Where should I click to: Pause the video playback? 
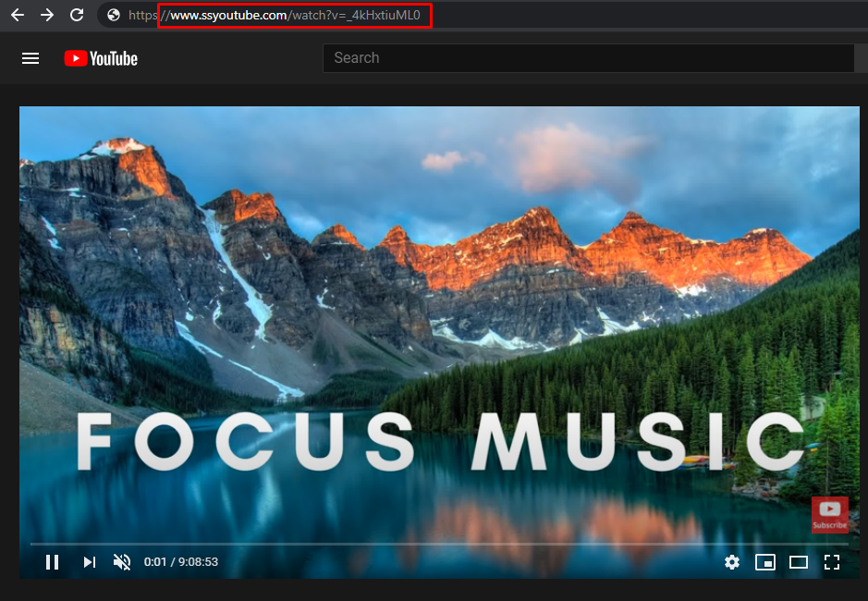(x=53, y=561)
